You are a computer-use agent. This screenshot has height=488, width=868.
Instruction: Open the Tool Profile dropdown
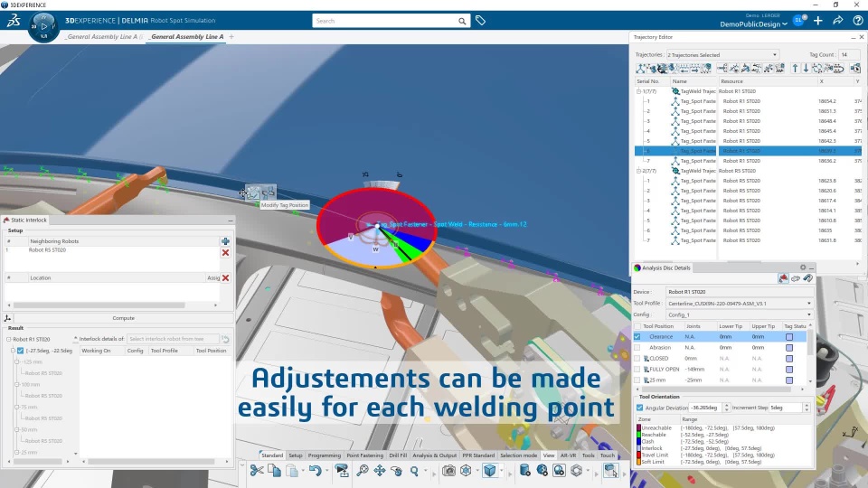tap(740, 304)
